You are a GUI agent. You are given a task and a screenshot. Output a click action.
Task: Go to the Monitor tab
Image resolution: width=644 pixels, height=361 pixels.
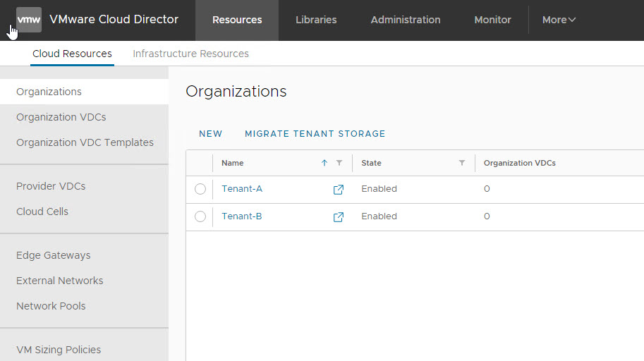[492, 20]
